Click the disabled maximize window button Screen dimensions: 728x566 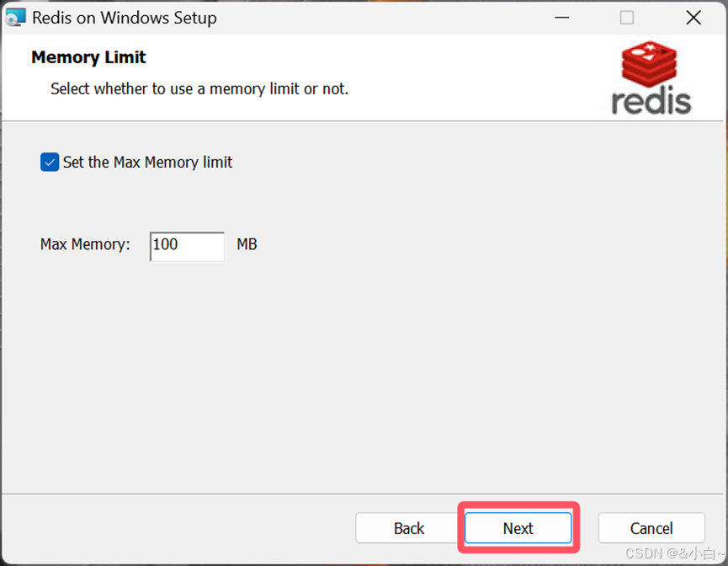point(627,18)
